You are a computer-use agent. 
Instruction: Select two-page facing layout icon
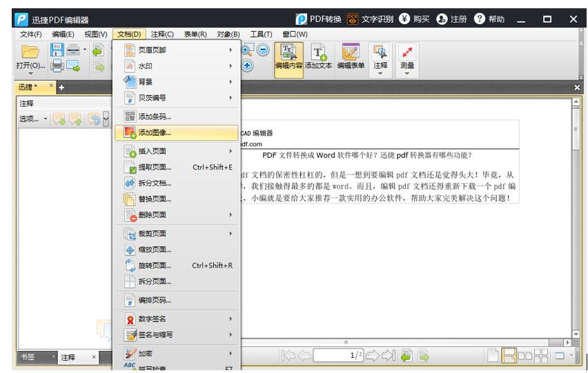coord(525,355)
